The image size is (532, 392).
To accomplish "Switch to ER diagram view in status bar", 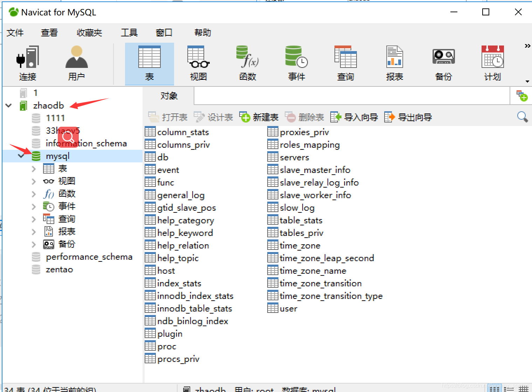I will (523, 388).
